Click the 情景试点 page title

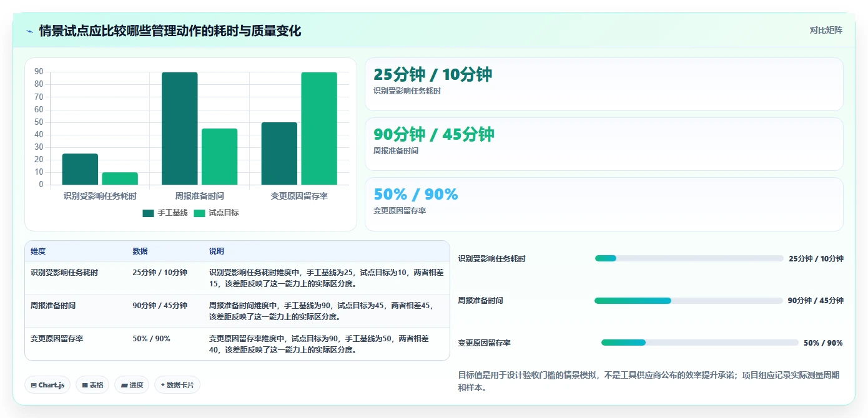click(170, 31)
